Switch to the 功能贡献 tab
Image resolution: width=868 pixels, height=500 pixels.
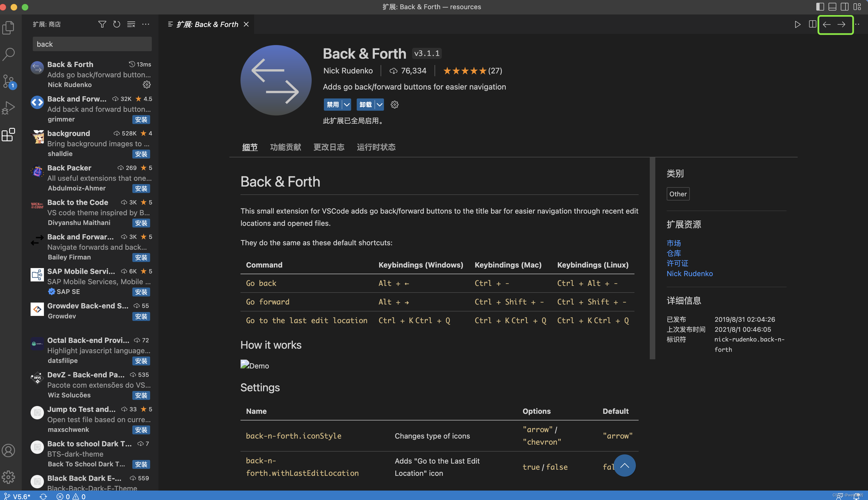pos(285,147)
